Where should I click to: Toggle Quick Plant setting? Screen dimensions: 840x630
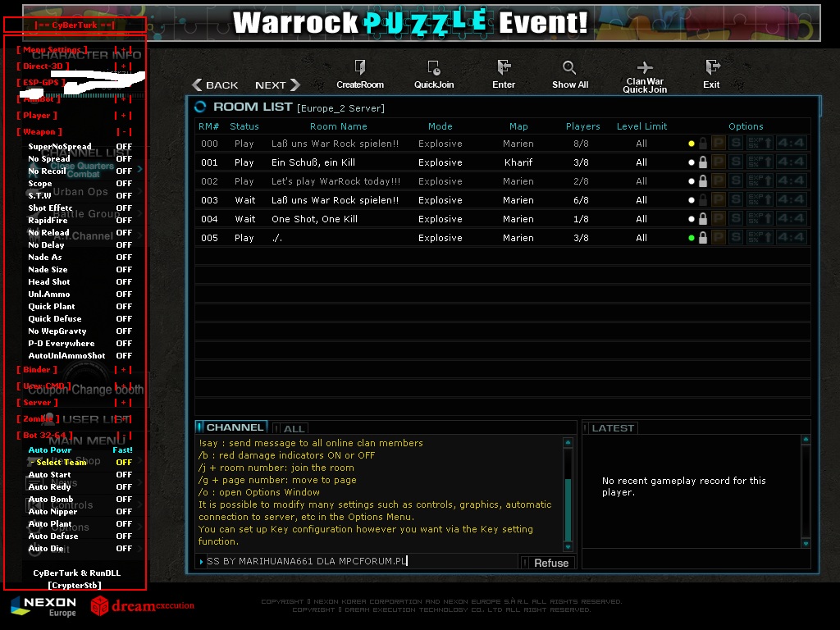(x=80, y=307)
